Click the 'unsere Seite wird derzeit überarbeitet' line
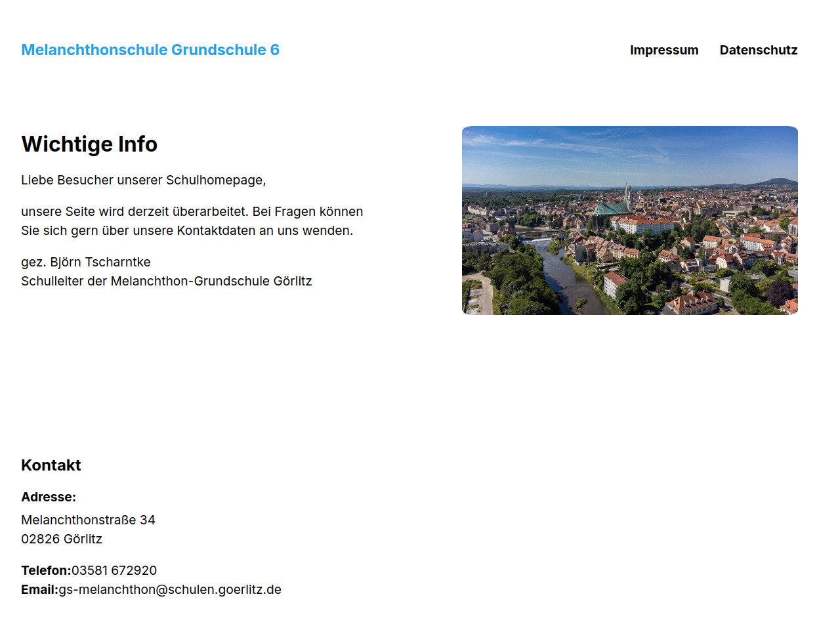This screenshot has height=630, width=840. pos(192,211)
